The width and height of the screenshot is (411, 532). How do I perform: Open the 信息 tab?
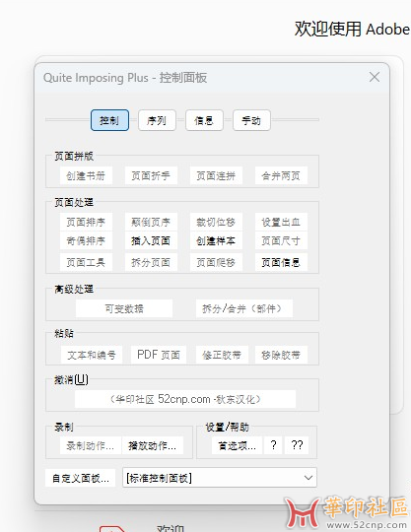204,120
